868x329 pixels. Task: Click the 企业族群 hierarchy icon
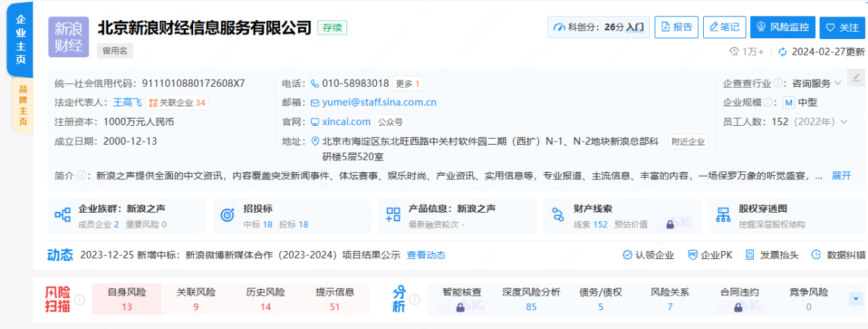[x=63, y=215]
